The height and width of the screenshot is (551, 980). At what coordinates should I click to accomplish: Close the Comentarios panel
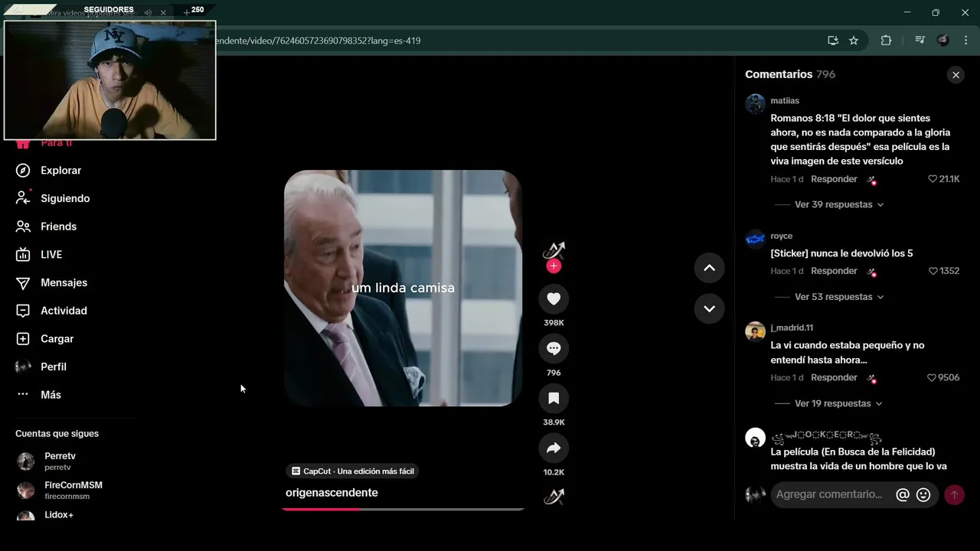click(x=955, y=75)
